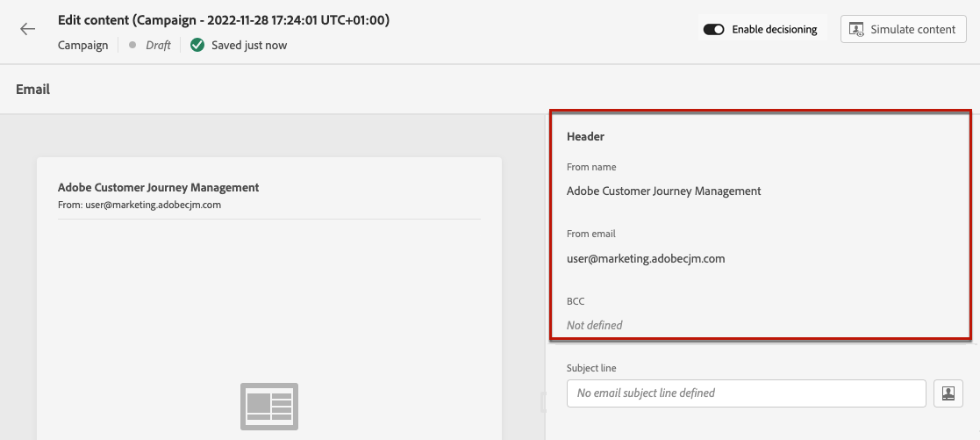The width and height of the screenshot is (980, 440).
Task: Open the subject line personalization icon
Action: tap(948, 393)
